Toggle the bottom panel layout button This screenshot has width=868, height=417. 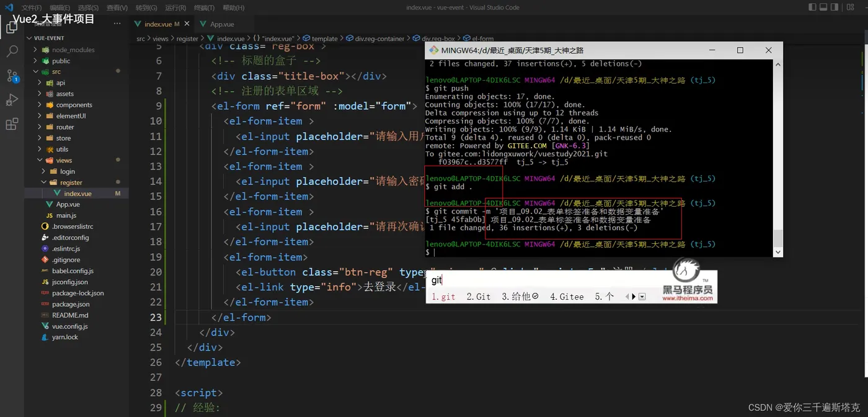coord(823,7)
